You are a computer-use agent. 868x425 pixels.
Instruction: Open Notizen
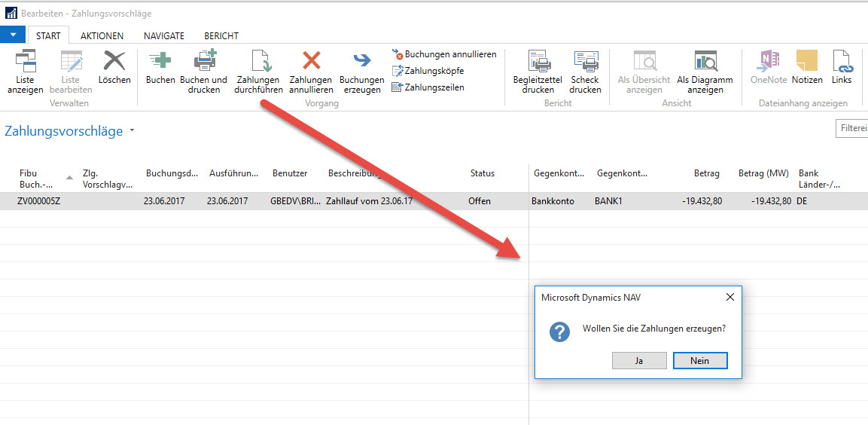pyautogui.click(x=807, y=66)
